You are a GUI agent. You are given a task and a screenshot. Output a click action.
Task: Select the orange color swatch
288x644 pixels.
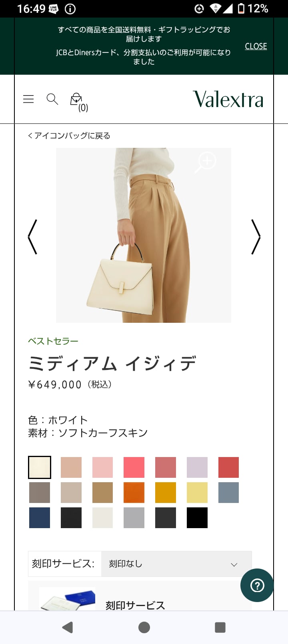click(x=134, y=493)
